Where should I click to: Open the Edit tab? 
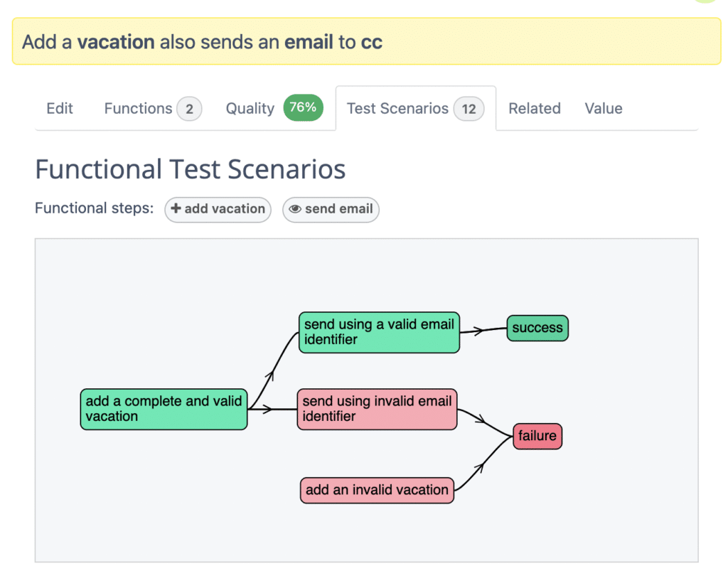60,109
